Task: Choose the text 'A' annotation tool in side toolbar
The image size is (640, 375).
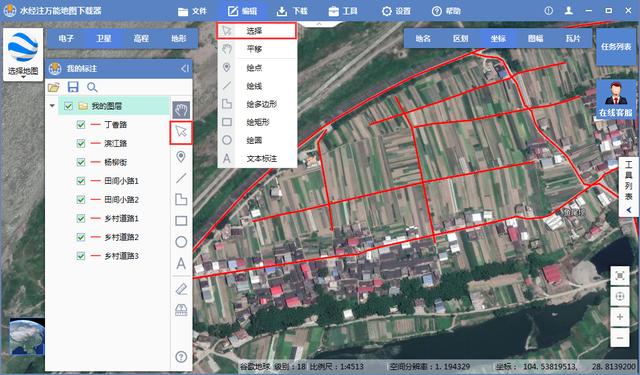Action: point(181,264)
